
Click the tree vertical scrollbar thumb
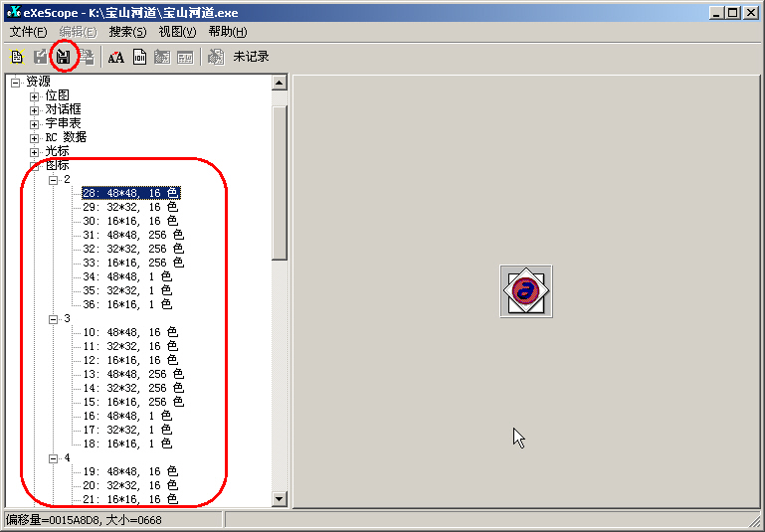pos(280,183)
